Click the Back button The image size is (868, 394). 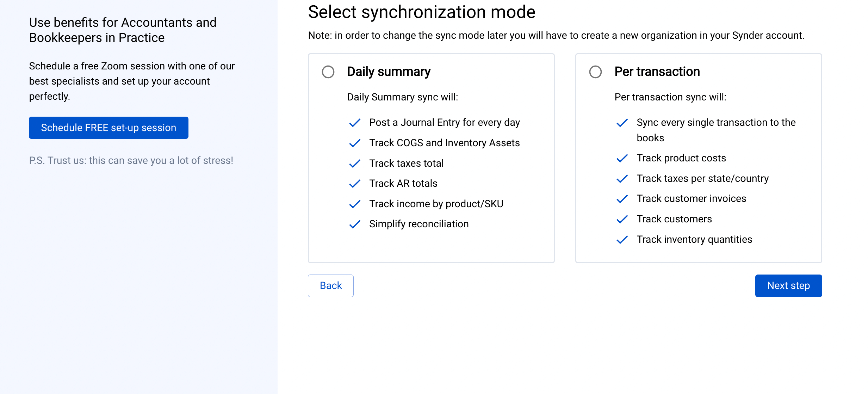coord(330,285)
